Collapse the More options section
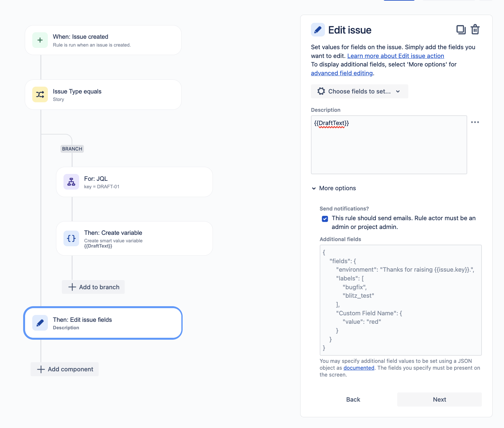 tap(334, 188)
